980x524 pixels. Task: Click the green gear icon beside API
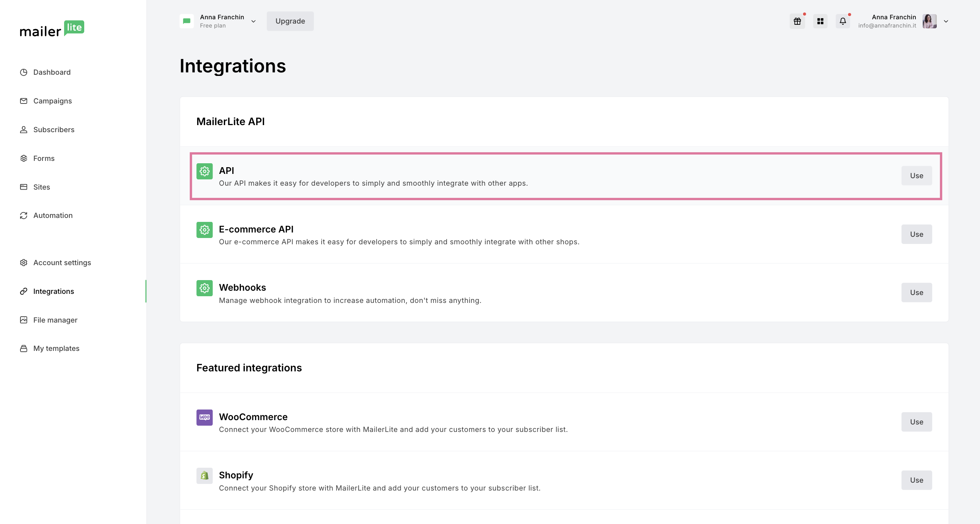205,171
